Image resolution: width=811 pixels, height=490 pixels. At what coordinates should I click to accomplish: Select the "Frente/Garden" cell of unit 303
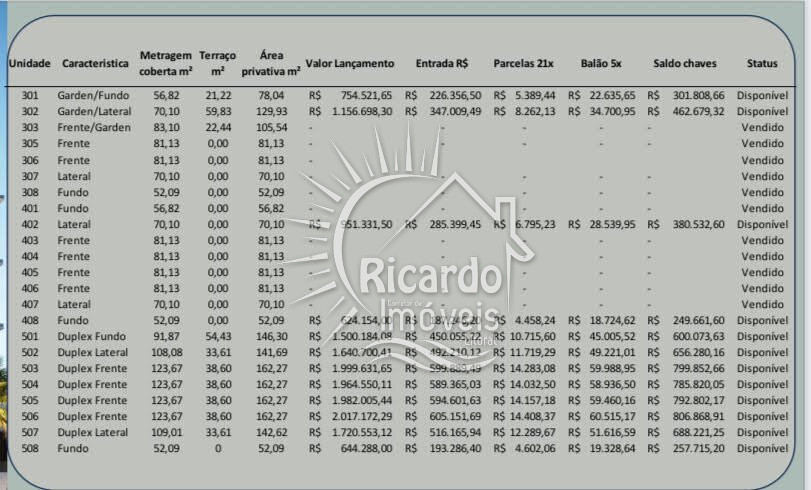94,127
